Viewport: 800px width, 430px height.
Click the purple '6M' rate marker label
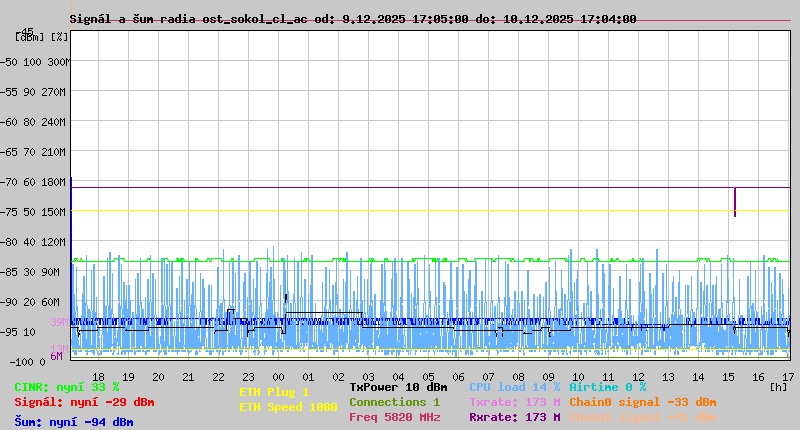[x=56, y=356]
